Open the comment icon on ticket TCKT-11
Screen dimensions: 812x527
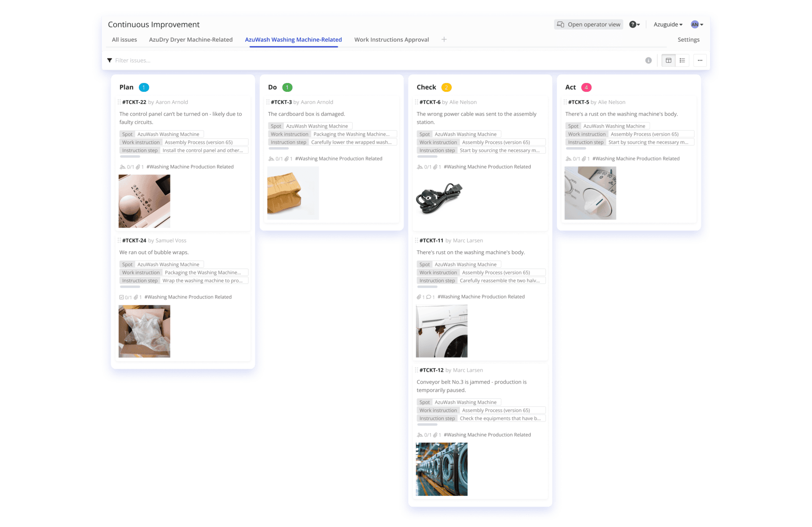click(429, 296)
